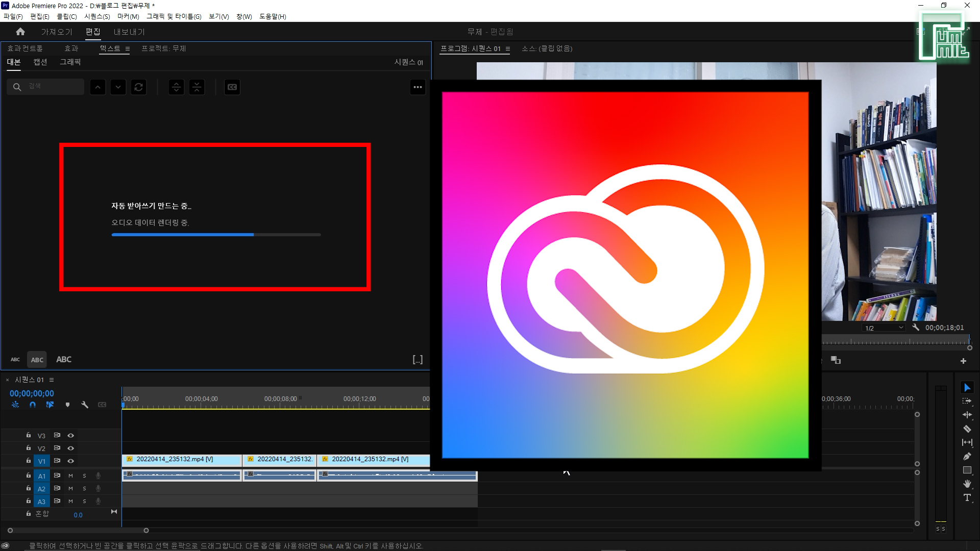Select the Razor tool

pos(967,429)
